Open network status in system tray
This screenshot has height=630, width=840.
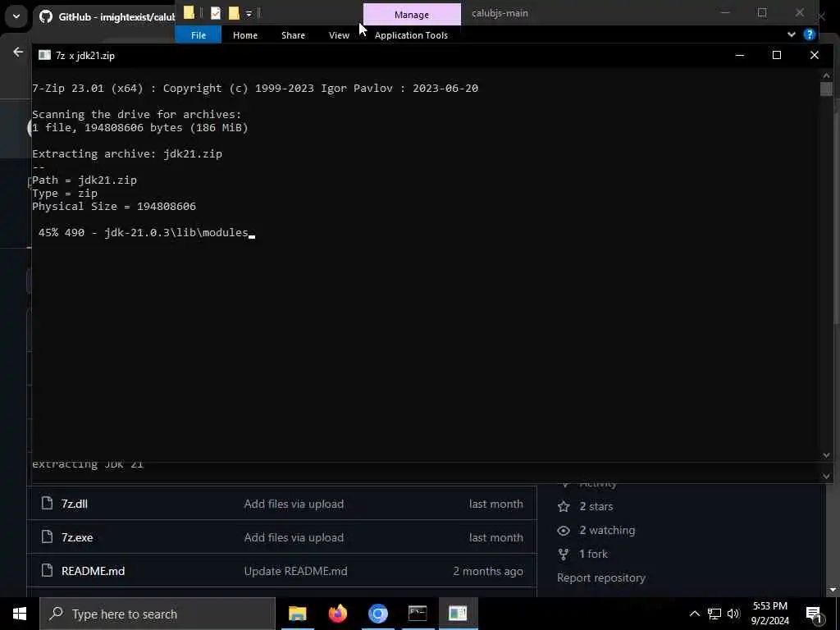pos(714,614)
